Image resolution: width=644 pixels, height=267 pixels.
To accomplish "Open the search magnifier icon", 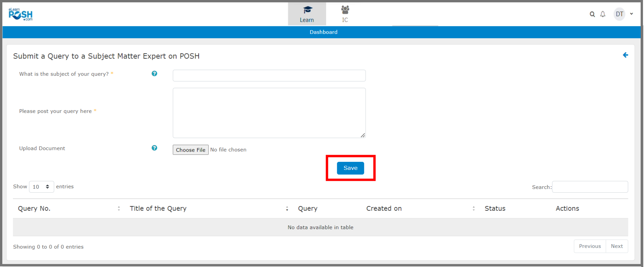I will pos(592,14).
